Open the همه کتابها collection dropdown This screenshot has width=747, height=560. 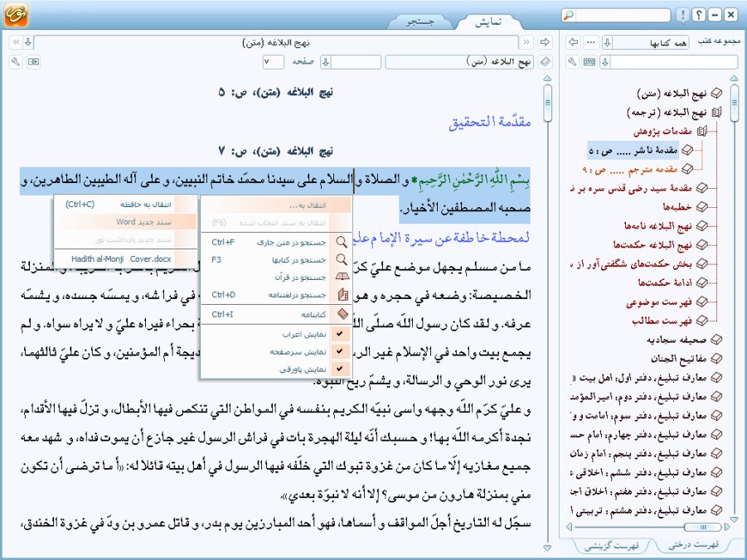[x=607, y=42]
